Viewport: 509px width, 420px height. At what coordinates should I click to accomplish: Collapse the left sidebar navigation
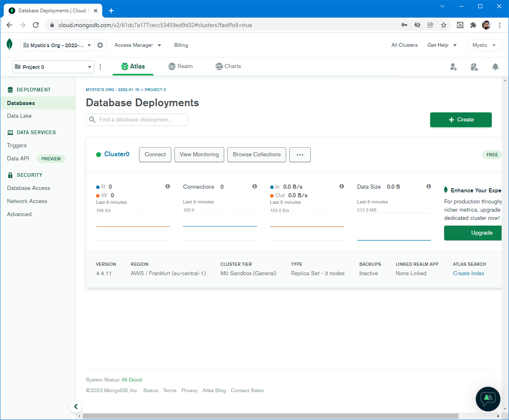coord(76,406)
